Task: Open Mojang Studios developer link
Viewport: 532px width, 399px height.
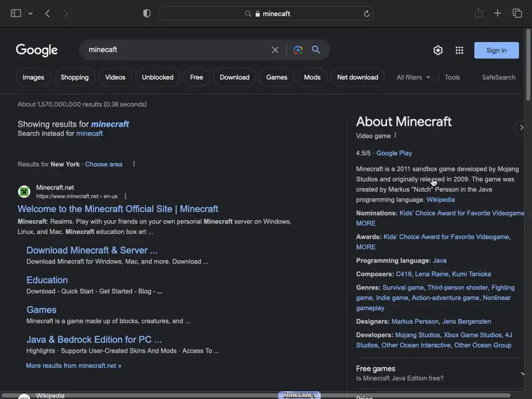Action: pos(417,335)
